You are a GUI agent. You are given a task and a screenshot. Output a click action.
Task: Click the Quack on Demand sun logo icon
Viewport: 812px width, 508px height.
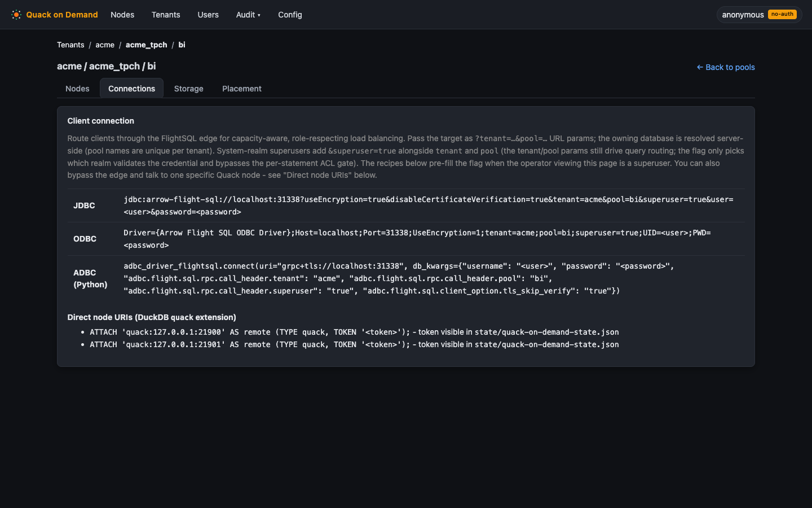(x=16, y=15)
